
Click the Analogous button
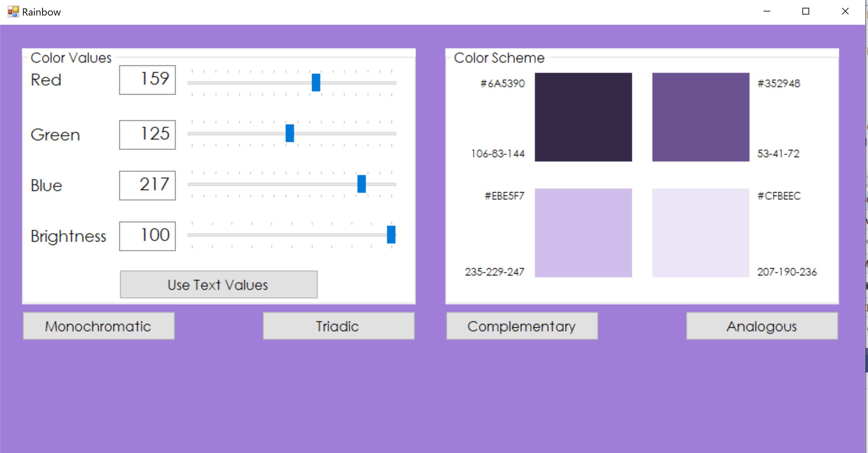coord(762,326)
